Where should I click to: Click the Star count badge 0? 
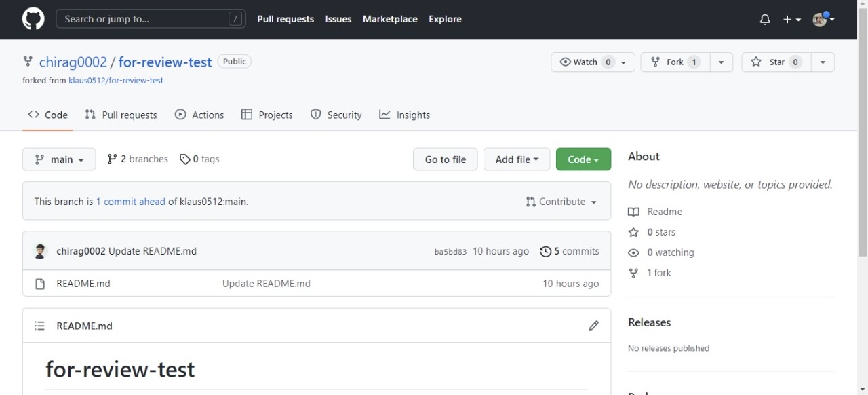pyautogui.click(x=795, y=62)
